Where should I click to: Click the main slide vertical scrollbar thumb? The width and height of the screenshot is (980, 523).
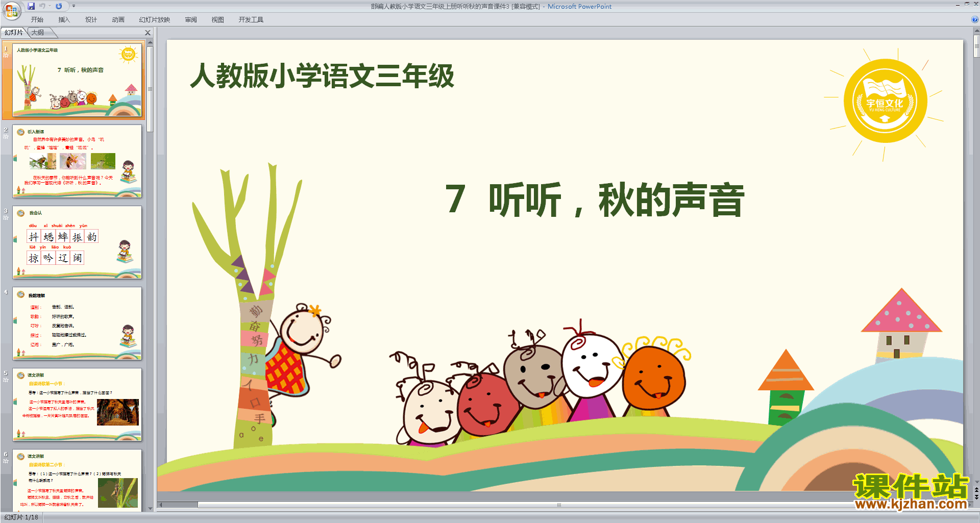[x=976, y=46]
